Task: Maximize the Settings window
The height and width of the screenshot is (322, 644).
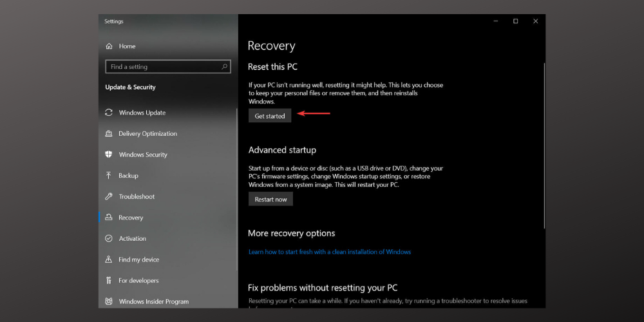Action: [515, 21]
